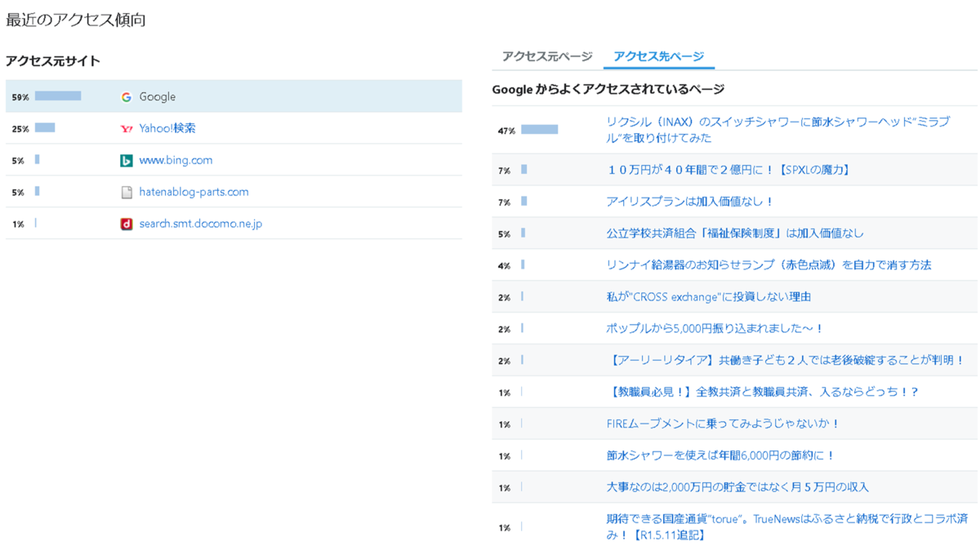Open the 2,000万円の貯金ではなく月5万円 article
The image size is (980, 550).
coord(737,487)
